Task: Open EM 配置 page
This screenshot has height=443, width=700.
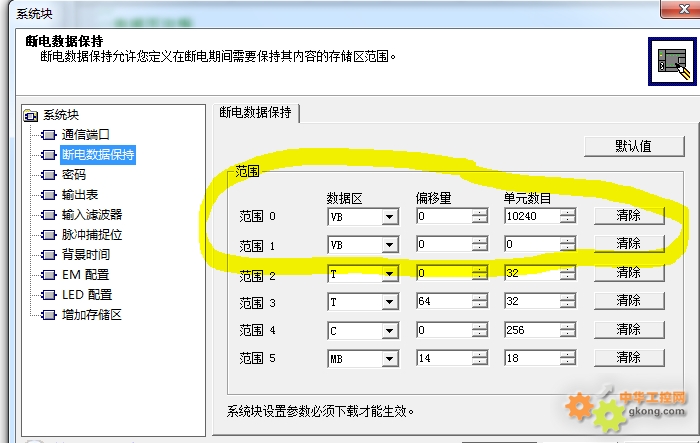Action: click(85, 275)
